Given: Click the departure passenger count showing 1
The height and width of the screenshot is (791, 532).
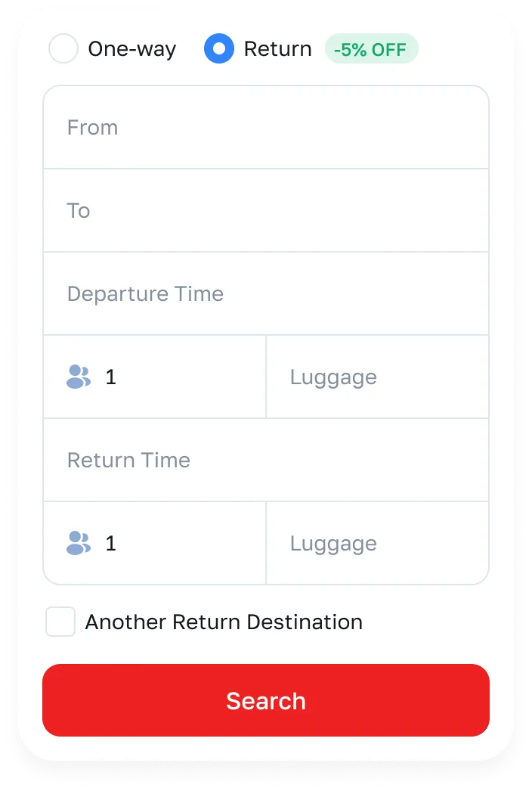Looking at the screenshot, I should click(110, 377).
